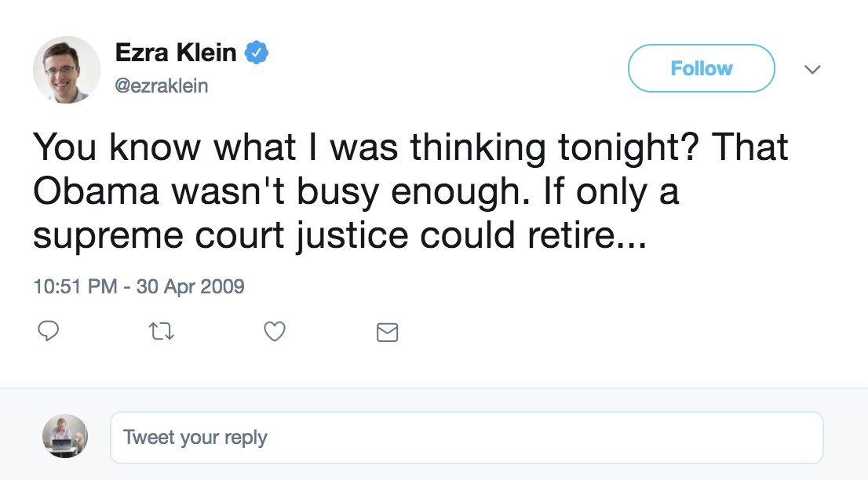Reply to the tweet via speech bubble icon
This screenshot has width=868, height=480.
click(x=49, y=333)
